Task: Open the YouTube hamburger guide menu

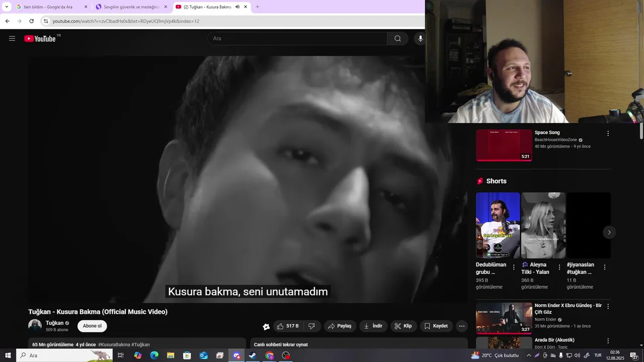Action: click(x=12, y=38)
